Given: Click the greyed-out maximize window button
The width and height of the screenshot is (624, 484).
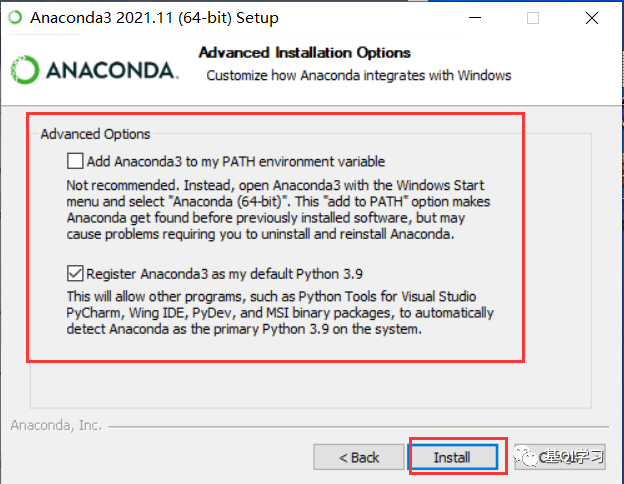Looking at the screenshot, I should point(533,18).
